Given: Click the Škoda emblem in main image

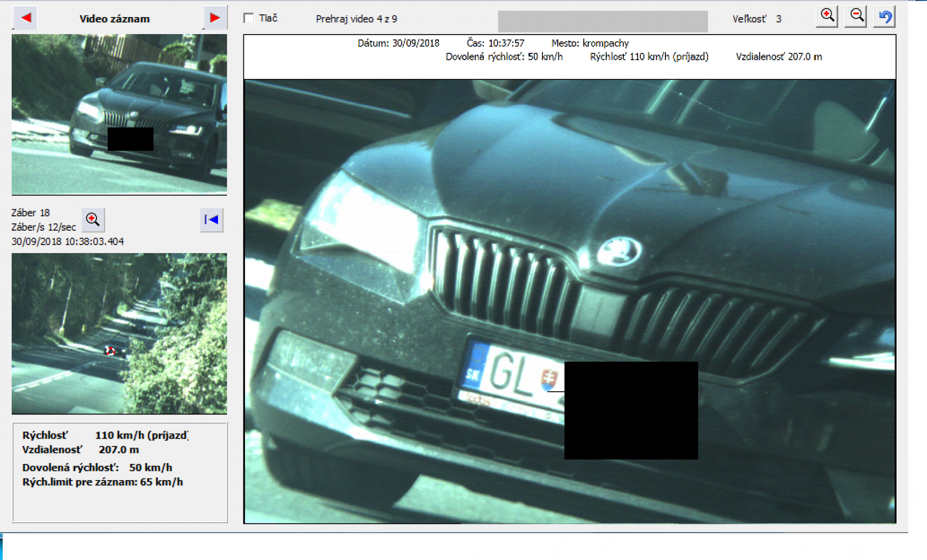Looking at the screenshot, I should click(x=619, y=251).
